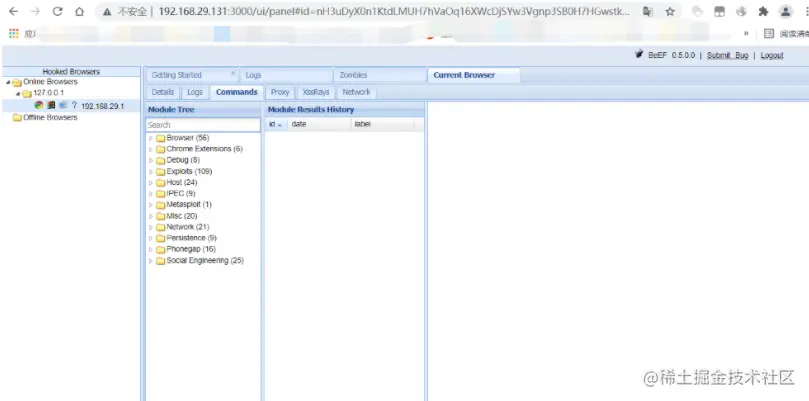The height and width of the screenshot is (401, 809).
Task: Open the Chrome profile avatar icon
Action: coord(785,11)
